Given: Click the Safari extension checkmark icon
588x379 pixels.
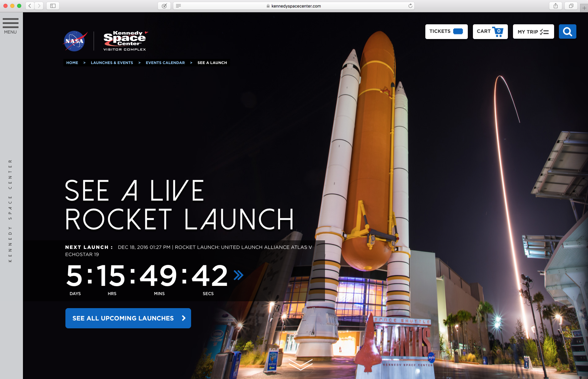Looking at the screenshot, I should click(x=164, y=6).
